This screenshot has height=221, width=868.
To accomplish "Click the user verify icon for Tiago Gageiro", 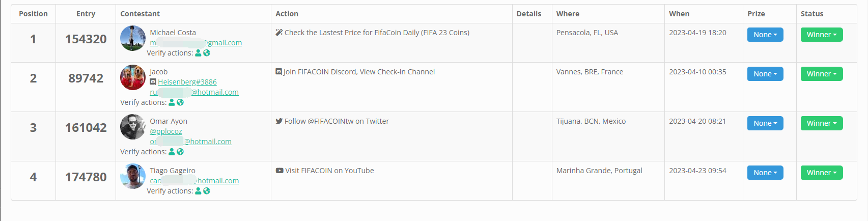I will 199,191.
